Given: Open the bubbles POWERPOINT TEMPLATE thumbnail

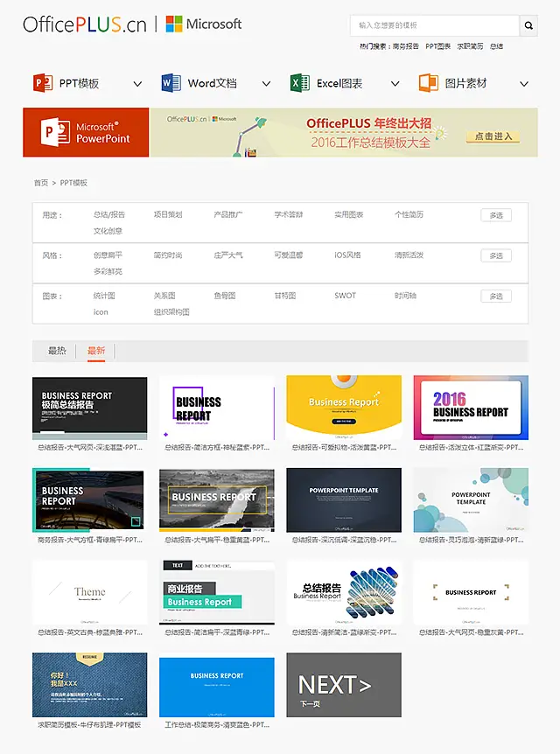Looking at the screenshot, I should 471,500.
